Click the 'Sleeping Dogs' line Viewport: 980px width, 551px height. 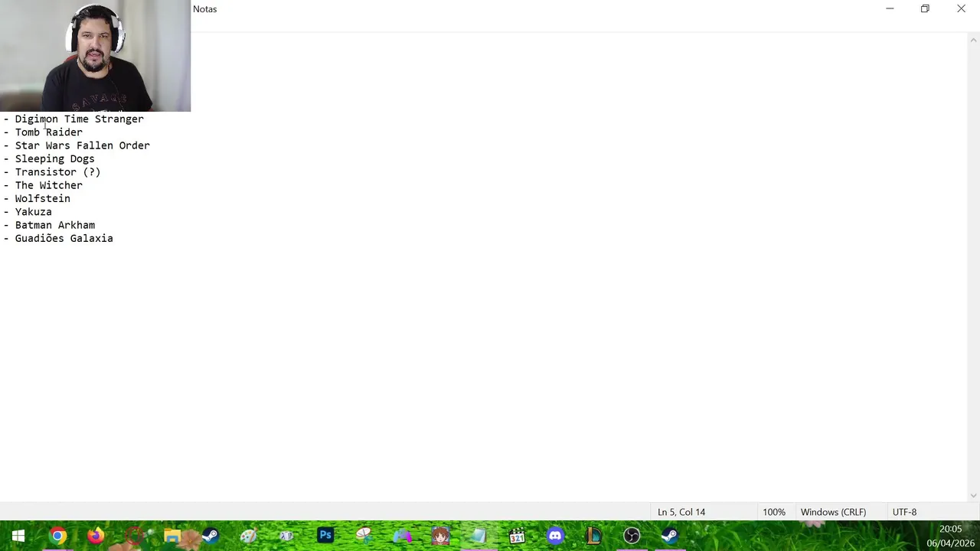(55, 159)
